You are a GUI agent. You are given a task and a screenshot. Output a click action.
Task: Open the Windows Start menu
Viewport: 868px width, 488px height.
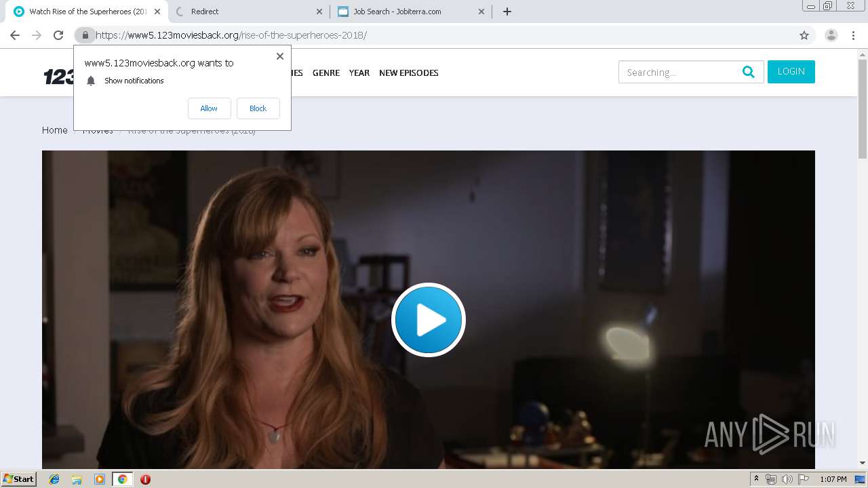[19, 479]
